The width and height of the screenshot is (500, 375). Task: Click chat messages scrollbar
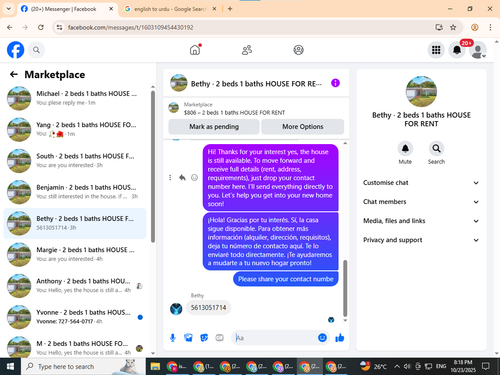coord(345,288)
